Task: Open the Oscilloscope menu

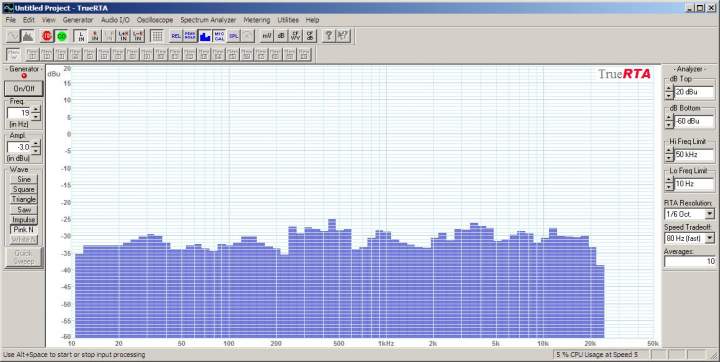Action: [x=155, y=20]
